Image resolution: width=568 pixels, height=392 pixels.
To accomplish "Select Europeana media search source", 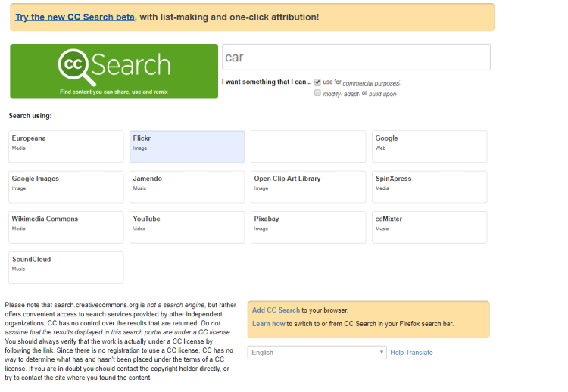I will click(66, 146).
